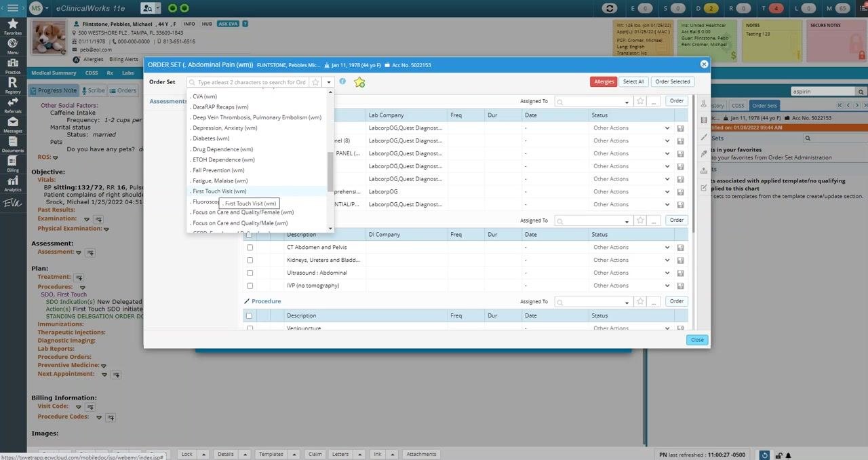Open Referrals from the sidebar

click(x=12, y=105)
